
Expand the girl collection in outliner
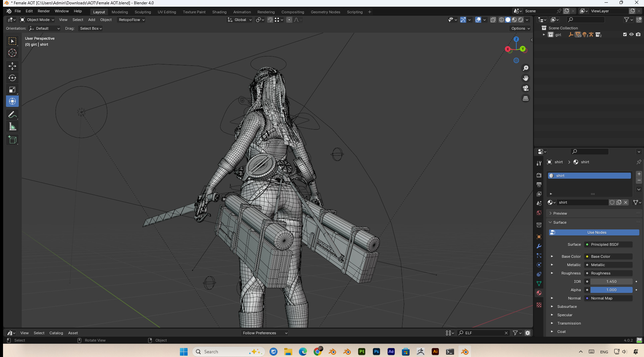click(x=544, y=34)
